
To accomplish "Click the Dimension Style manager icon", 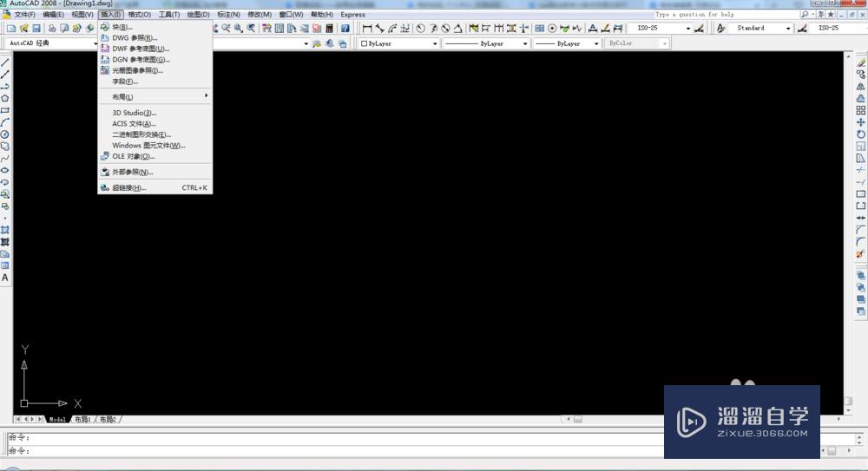I will (x=699, y=28).
